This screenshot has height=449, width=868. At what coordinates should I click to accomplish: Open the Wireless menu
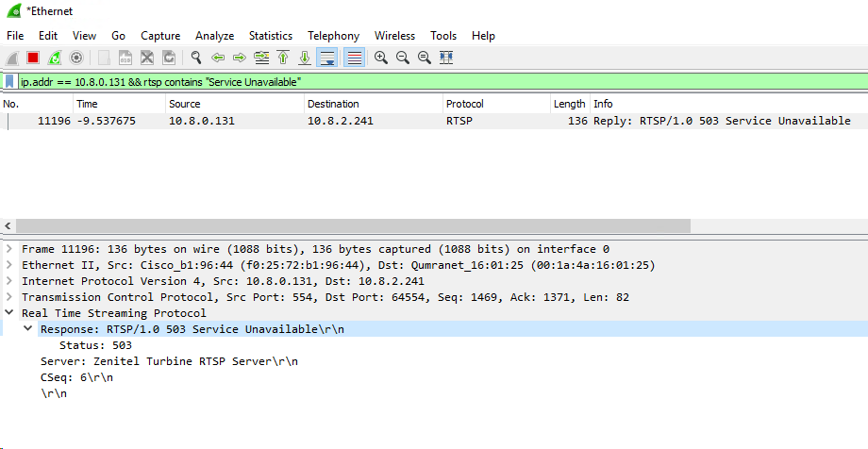pos(394,36)
